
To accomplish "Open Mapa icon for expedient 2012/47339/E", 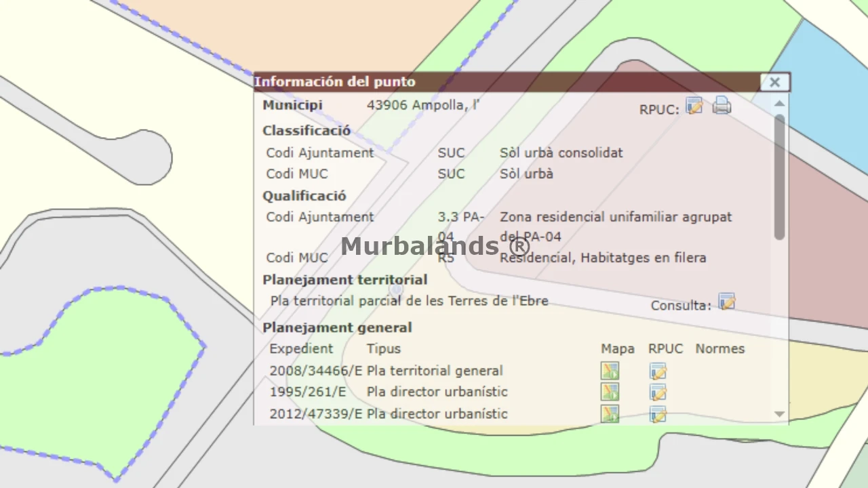I will click(610, 413).
